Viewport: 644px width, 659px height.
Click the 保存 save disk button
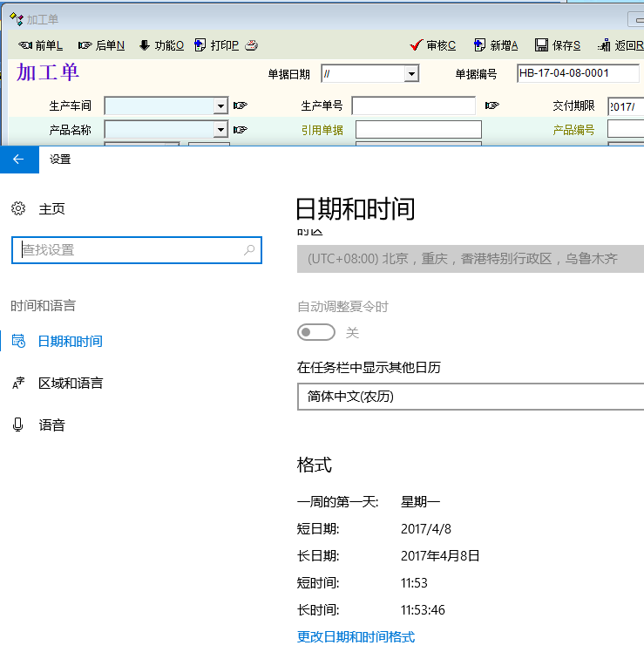[x=558, y=45]
